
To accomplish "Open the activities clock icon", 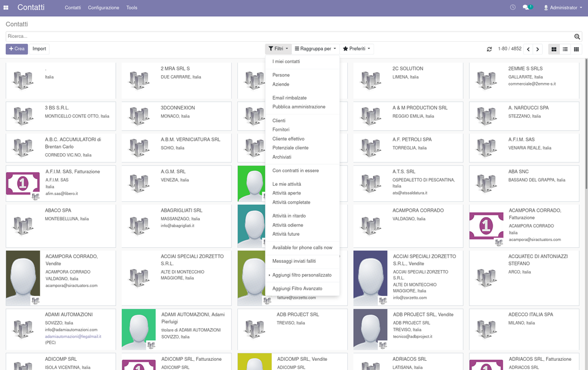I will [x=513, y=7].
